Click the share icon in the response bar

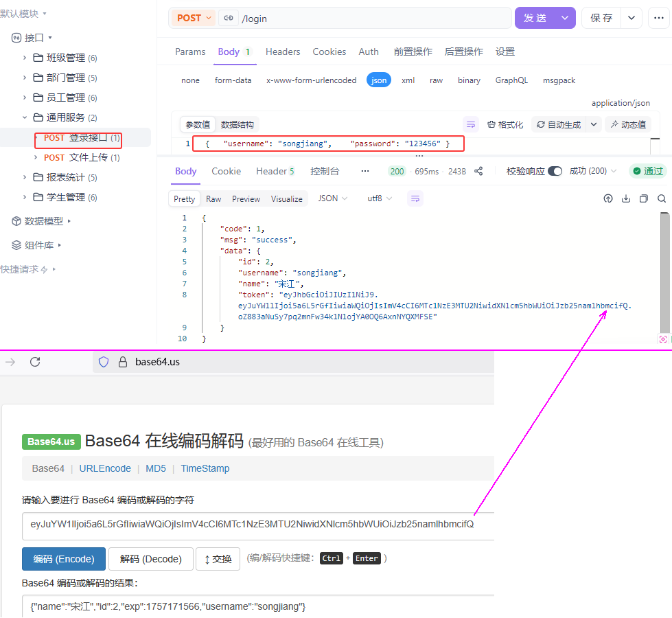pyautogui.click(x=478, y=171)
